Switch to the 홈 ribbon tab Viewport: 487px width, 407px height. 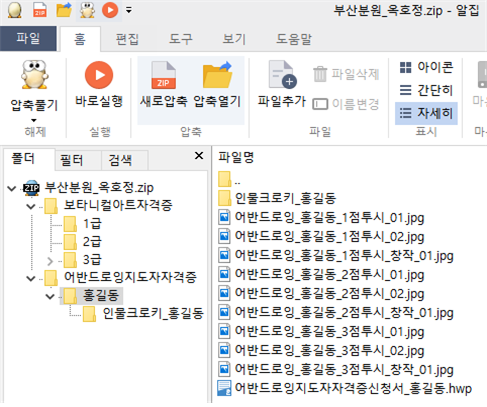tap(80, 39)
